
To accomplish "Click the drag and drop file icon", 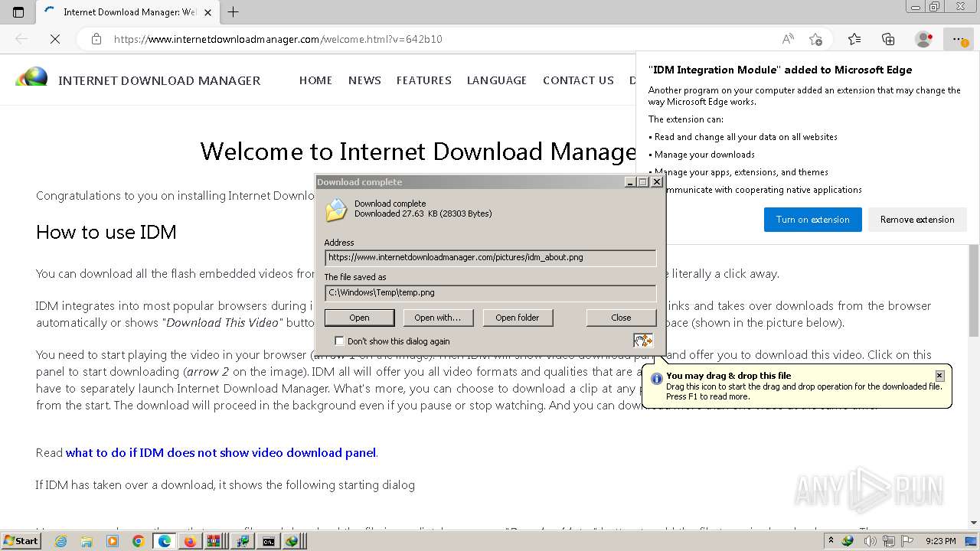I will pyautogui.click(x=642, y=340).
